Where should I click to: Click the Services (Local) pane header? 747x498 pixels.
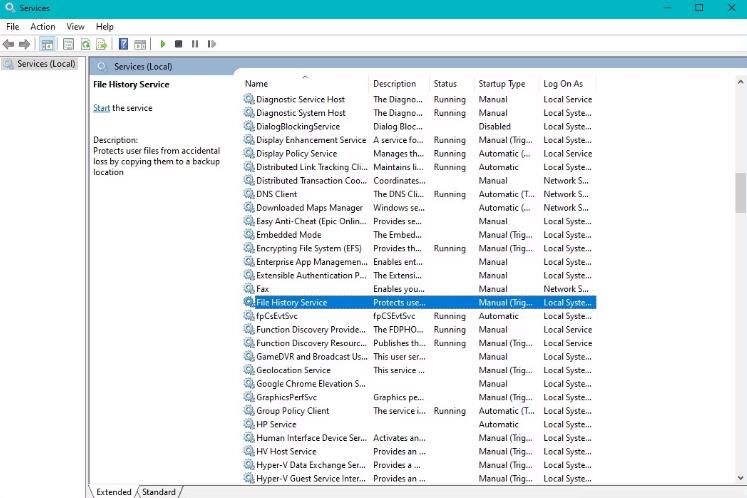(x=143, y=67)
